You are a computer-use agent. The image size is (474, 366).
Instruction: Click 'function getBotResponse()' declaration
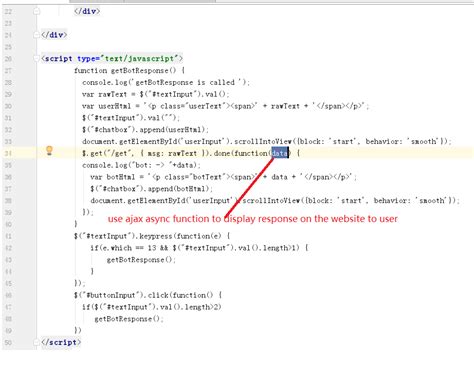point(129,71)
